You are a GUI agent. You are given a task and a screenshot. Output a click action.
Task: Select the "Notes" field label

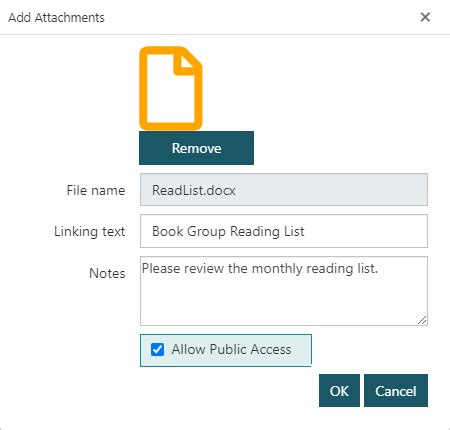click(107, 273)
